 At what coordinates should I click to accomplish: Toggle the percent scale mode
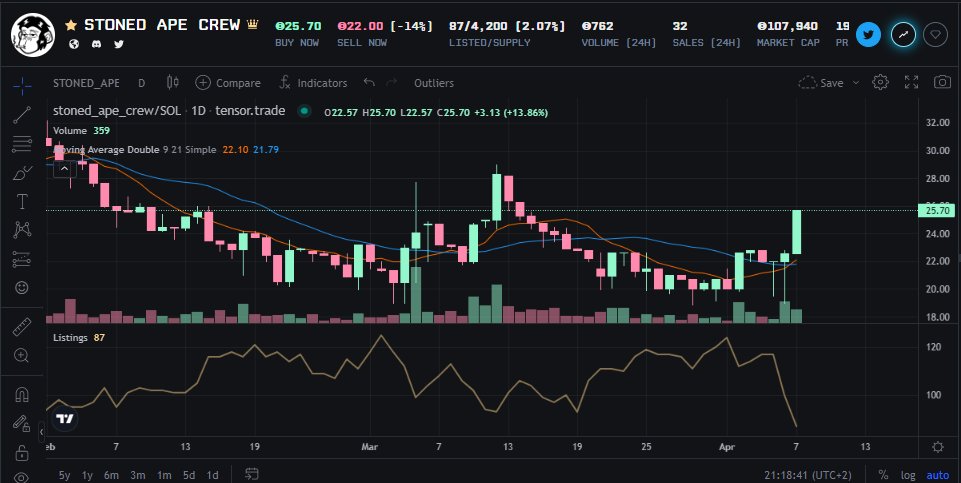pyautogui.click(x=883, y=475)
